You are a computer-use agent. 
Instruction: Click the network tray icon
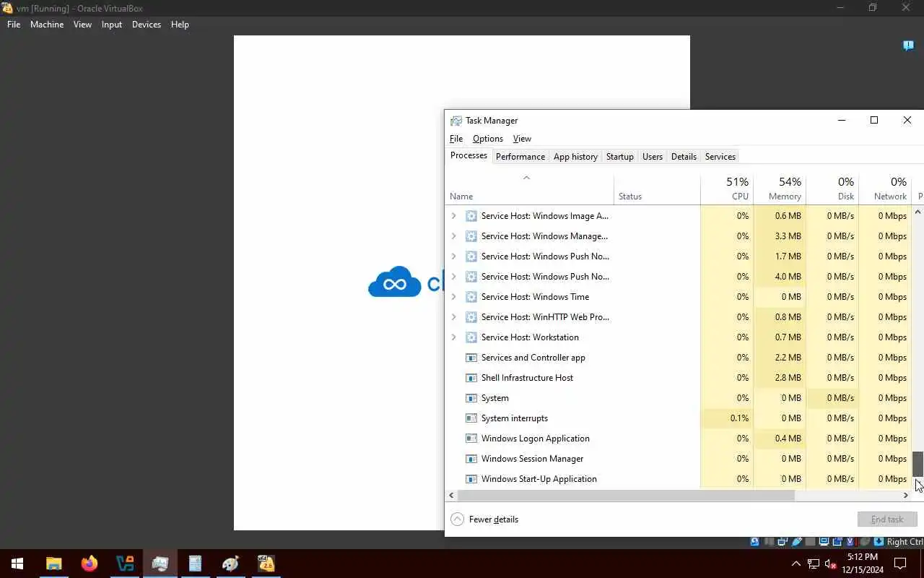click(x=814, y=564)
